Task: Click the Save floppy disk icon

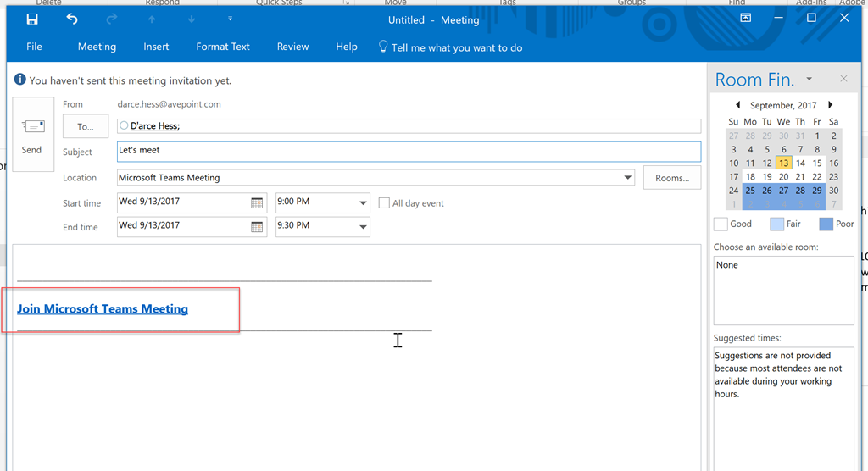Action: (x=32, y=19)
